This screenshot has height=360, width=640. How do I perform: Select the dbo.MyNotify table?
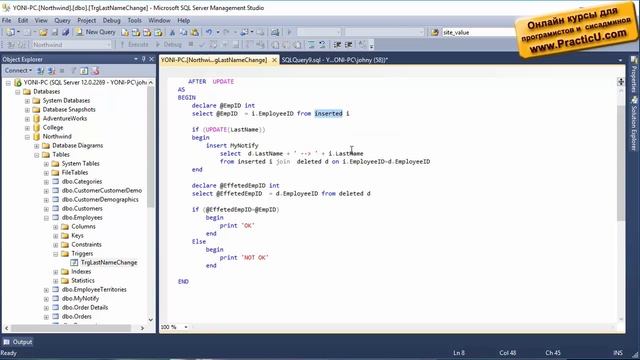[80, 298]
